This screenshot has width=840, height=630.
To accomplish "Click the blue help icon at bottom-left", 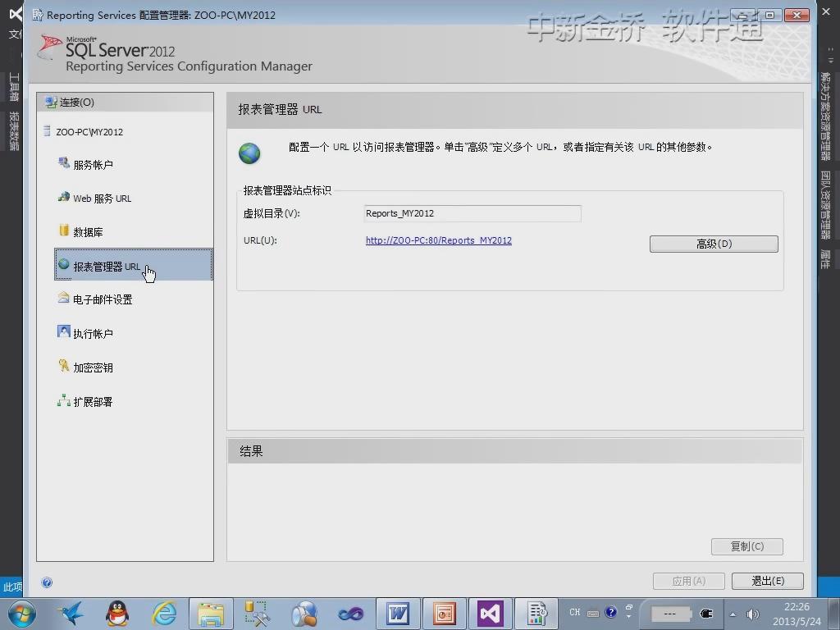I will [47, 582].
